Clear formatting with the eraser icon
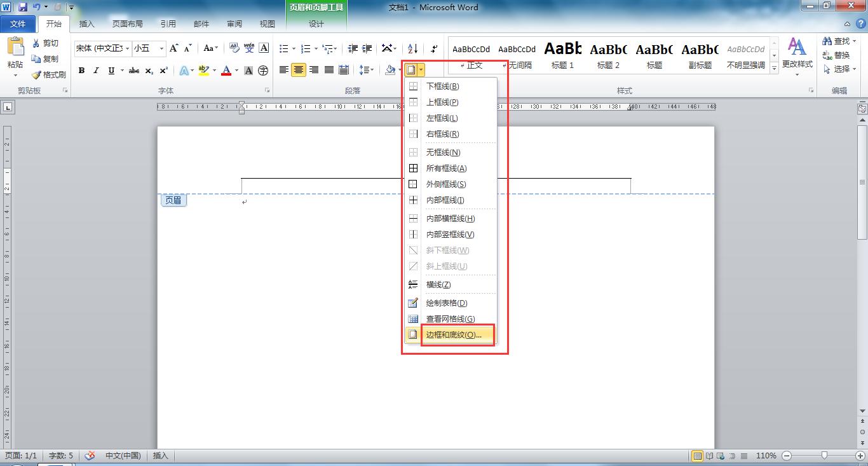Screen dimensions: 868x466 pyautogui.click(x=234, y=48)
